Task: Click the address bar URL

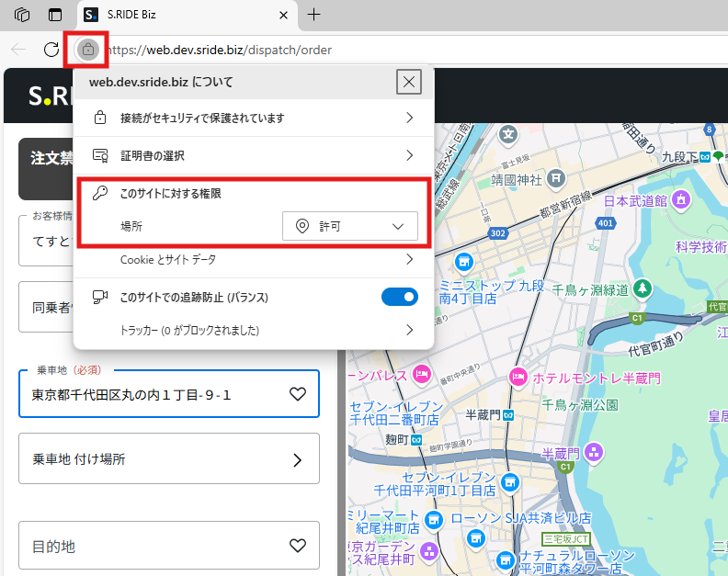Action: [x=219, y=50]
